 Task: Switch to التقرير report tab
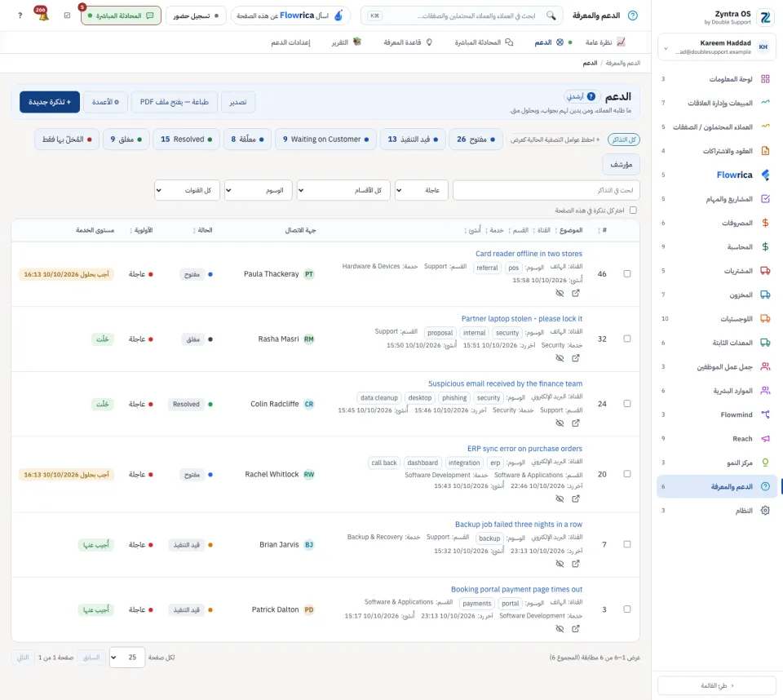coord(346,42)
